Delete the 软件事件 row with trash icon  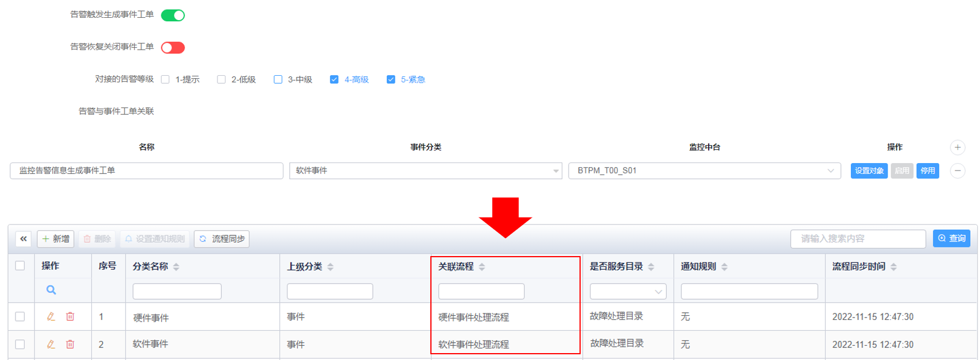point(70,344)
